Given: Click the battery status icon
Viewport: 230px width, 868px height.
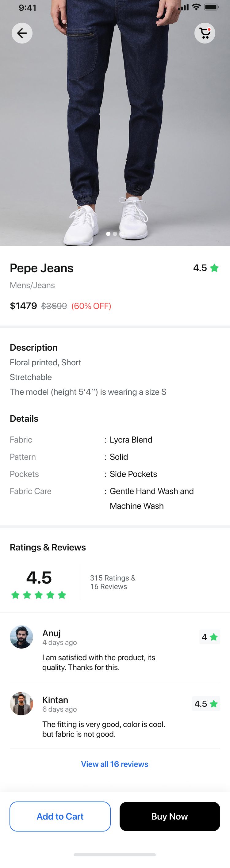Looking at the screenshot, I should click(x=212, y=7).
